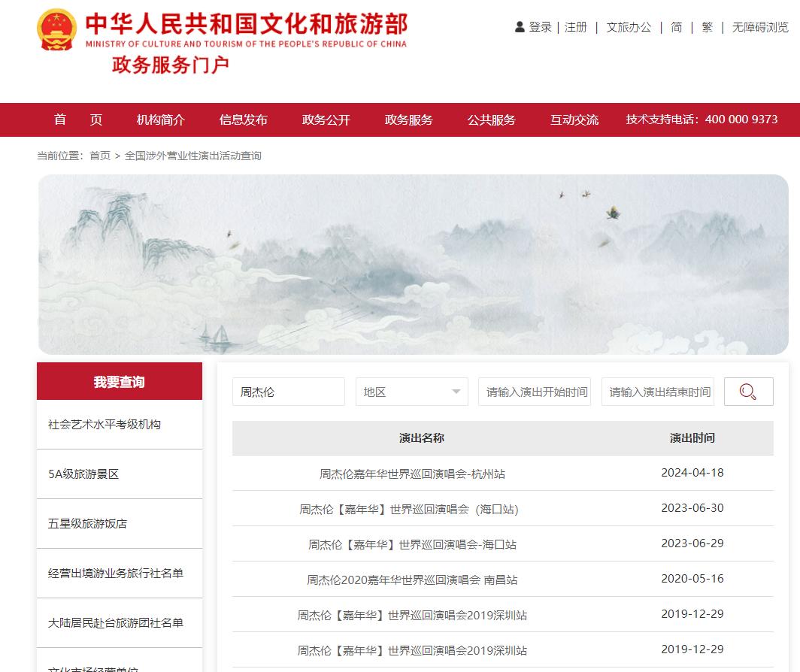Click the 我要查询 sidebar header
Image resolution: width=800 pixels, height=672 pixels.
click(120, 381)
